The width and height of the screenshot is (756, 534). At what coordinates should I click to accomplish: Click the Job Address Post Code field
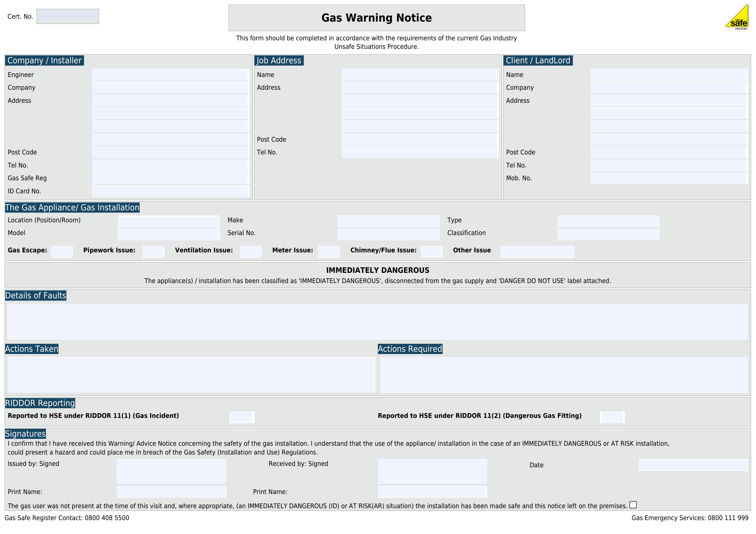(x=420, y=139)
